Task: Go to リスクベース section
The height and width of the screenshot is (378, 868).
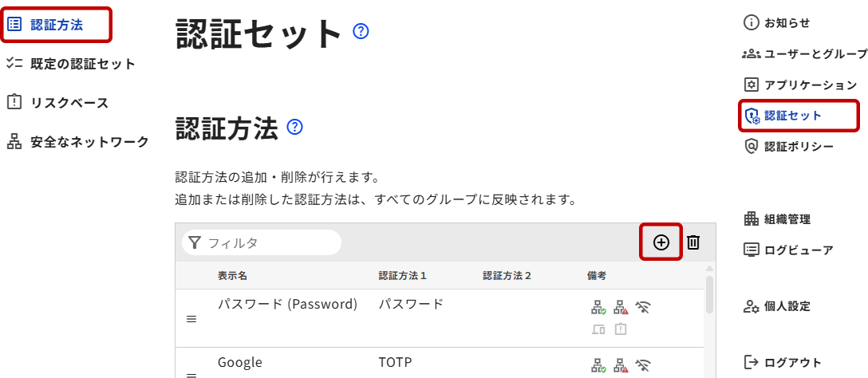Action: click(x=69, y=103)
